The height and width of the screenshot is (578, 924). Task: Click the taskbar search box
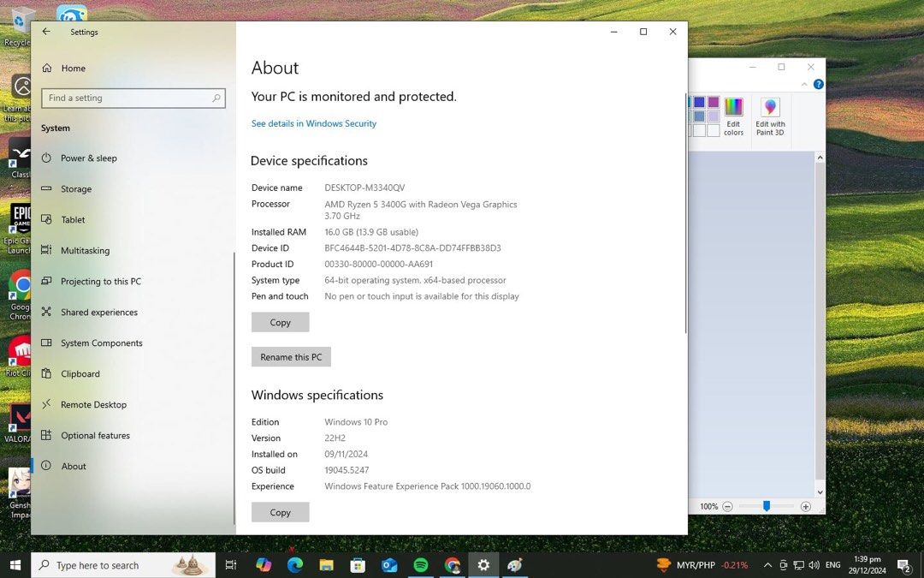pyautogui.click(x=123, y=565)
